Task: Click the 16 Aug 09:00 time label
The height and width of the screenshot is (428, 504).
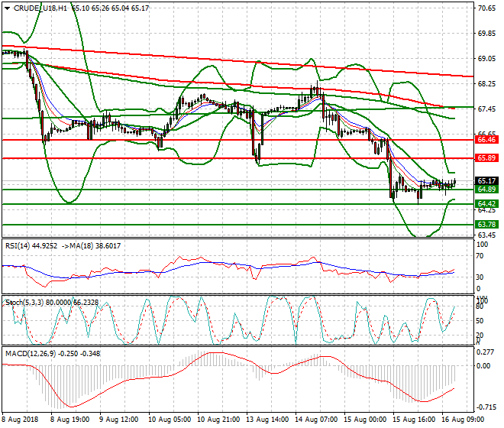Action: coord(463,420)
